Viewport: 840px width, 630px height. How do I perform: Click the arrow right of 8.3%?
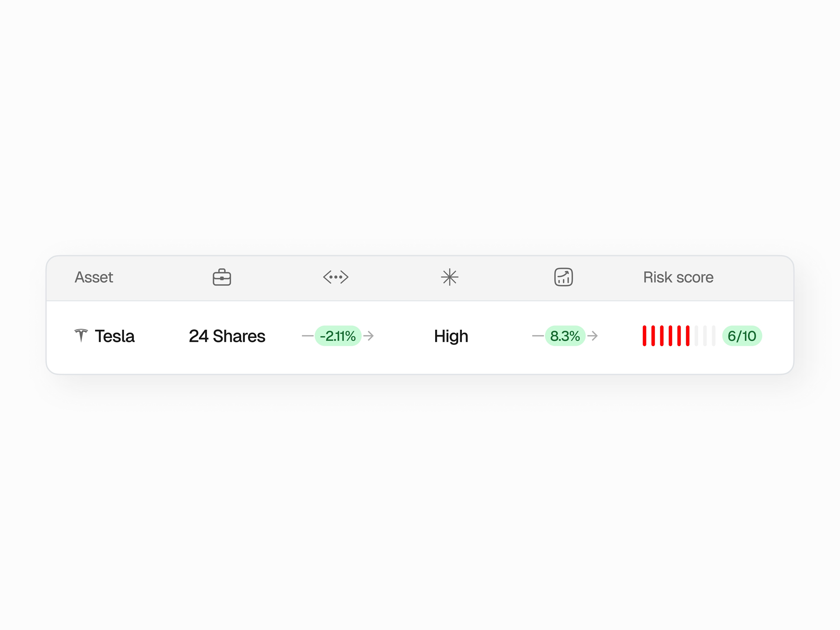pyautogui.click(x=593, y=336)
